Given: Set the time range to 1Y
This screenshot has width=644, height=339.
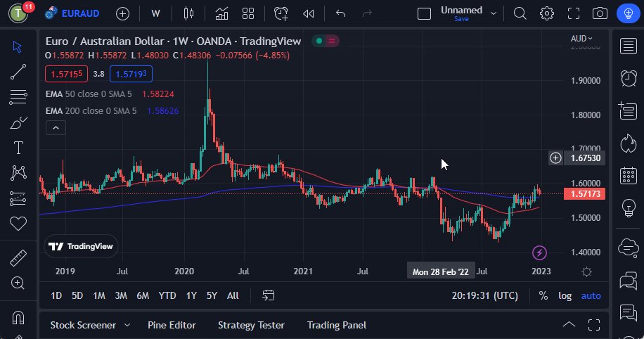Looking at the screenshot, I should pos(191,295).
